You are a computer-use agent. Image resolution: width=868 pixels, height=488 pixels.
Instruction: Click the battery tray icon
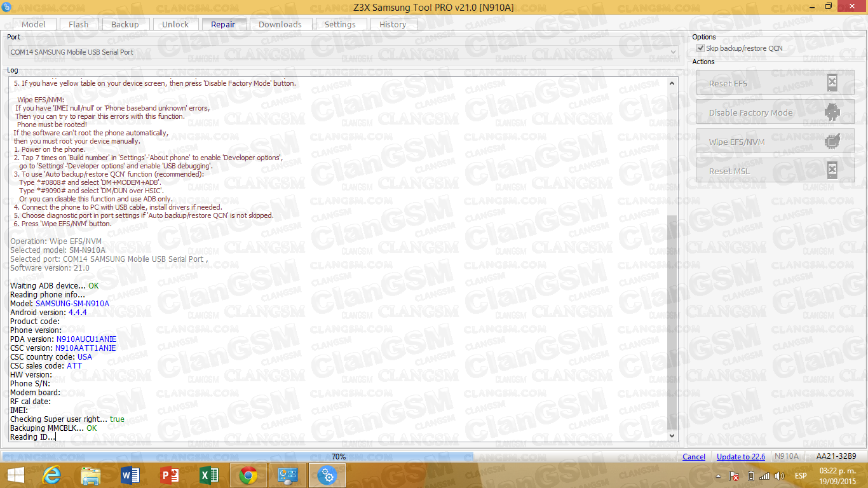click(750, 476)
